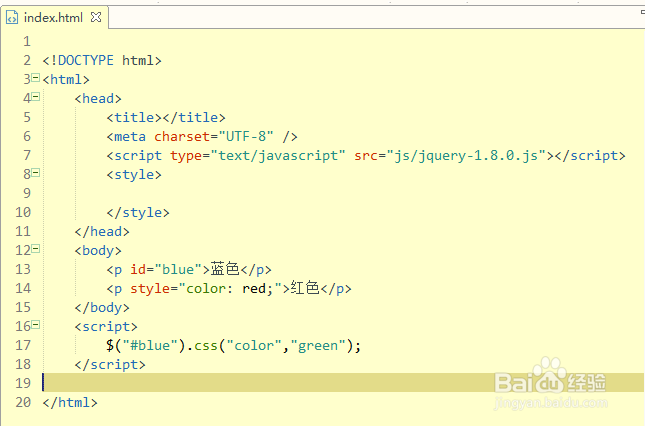Click the opening <head> tag on line 4
645x426 pixels.
tap(98, 99)
